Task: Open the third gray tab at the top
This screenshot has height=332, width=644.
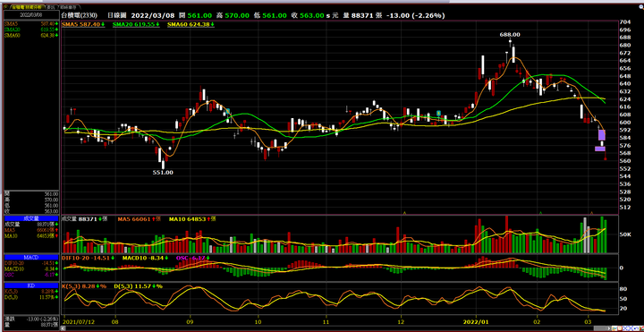Action: pos(68,7)
